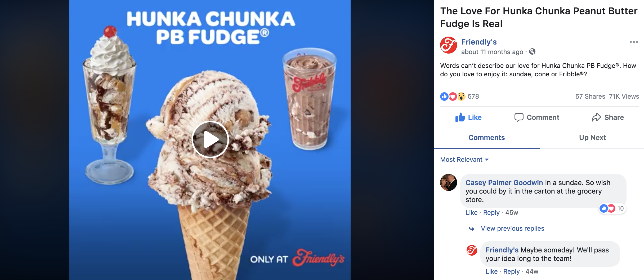View reactions by clicking the 578 count
This screenshot has width=644, height=280.
point(473,96)
